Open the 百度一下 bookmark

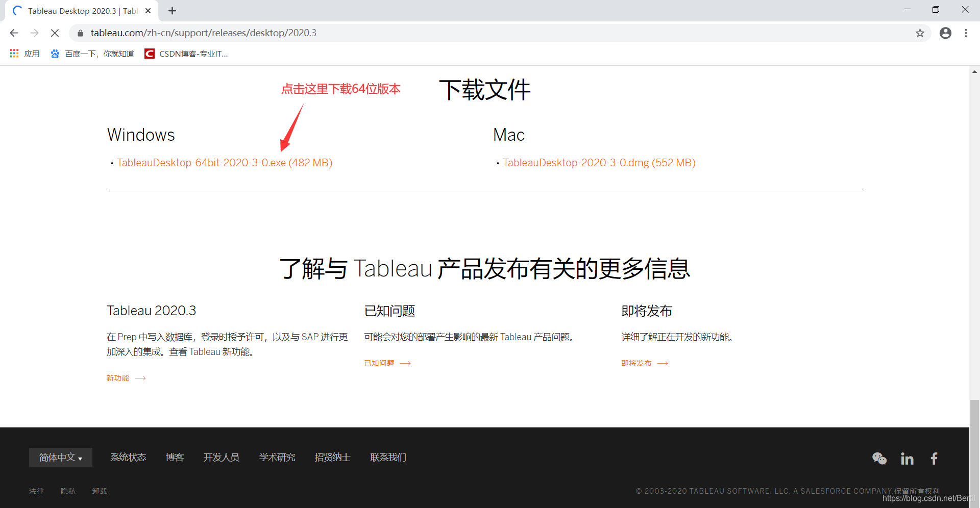click(92, 54)
